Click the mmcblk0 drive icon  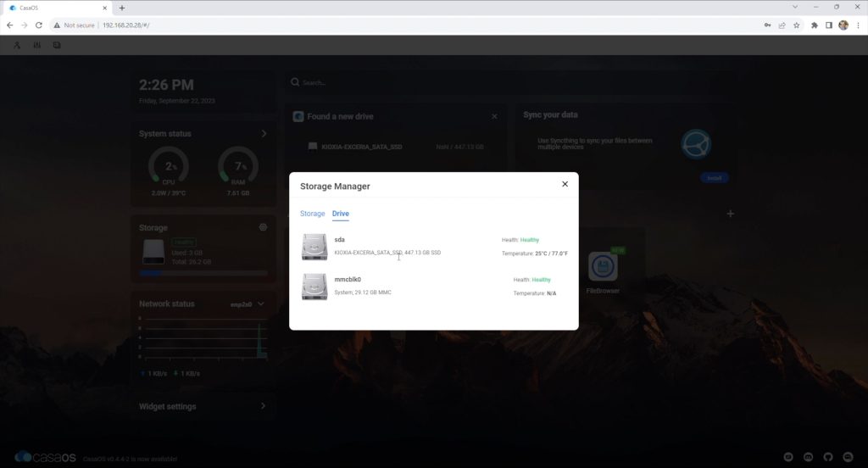coord(314,286)
